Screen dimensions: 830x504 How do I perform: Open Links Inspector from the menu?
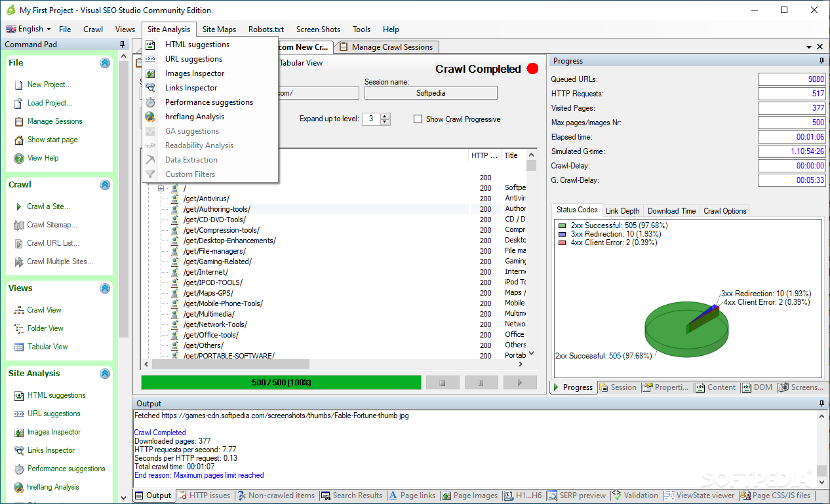coord(191,88)
